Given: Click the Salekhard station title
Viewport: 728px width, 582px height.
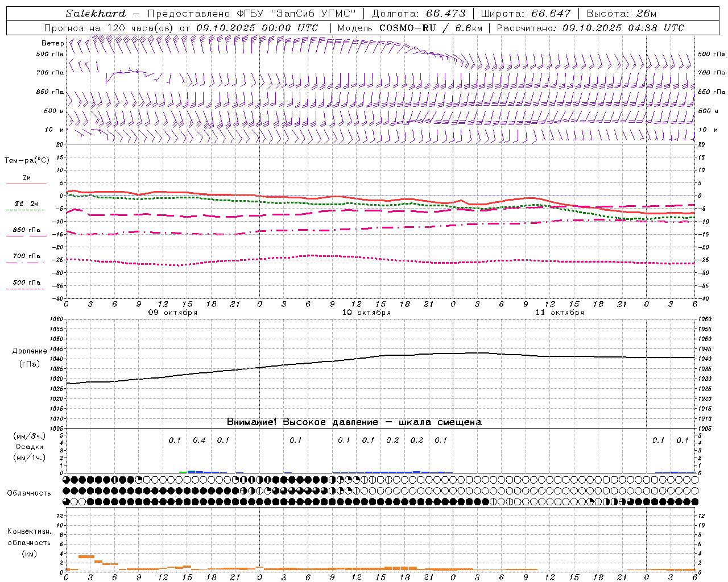Looking at the screenshot, I should [96, 14].
